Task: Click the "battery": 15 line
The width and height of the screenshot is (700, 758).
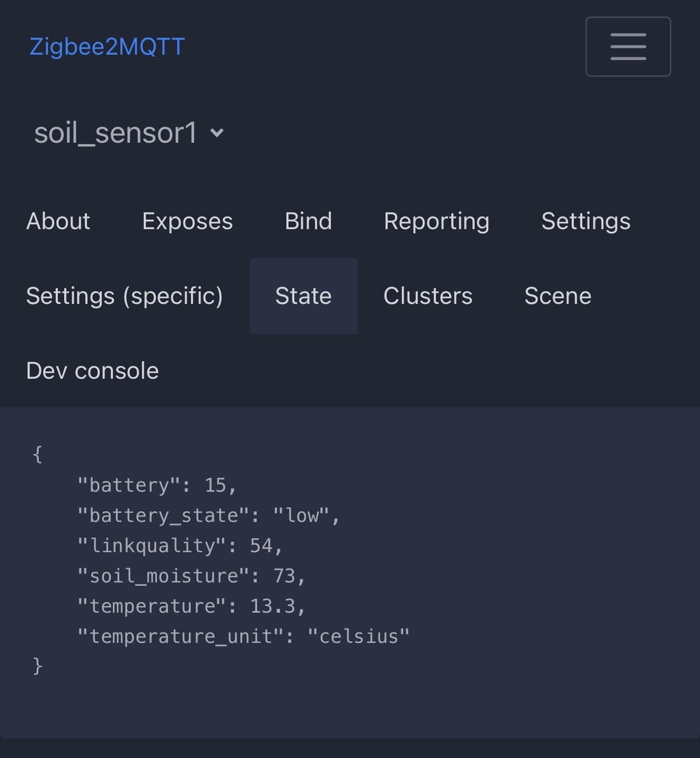Action: (x=156, y=485)
